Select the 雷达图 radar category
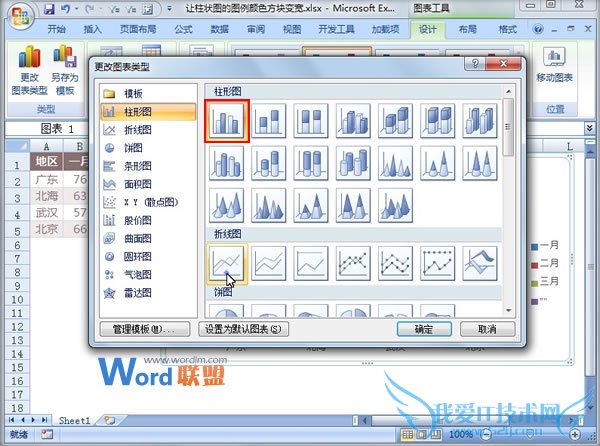 [x=148, y=293]
